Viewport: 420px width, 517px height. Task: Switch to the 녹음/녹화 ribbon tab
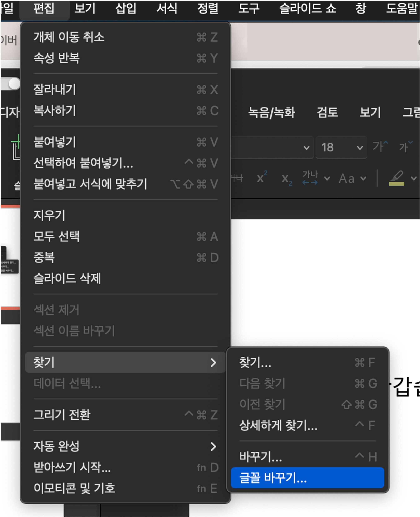coord(271,112)
